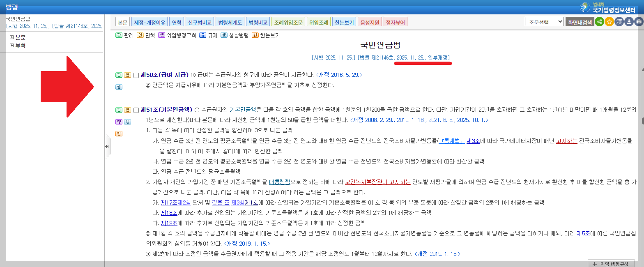The height and width of the screenshot is (267, 644).
Task: Click the 제50조(급여 지급) article title
Action: coord(165,75)
